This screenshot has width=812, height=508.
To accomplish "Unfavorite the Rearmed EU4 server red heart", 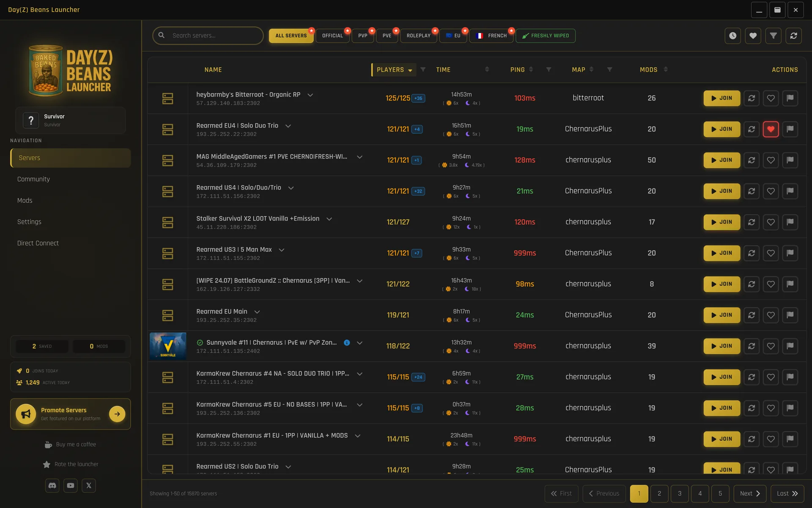I will [771, 129].
